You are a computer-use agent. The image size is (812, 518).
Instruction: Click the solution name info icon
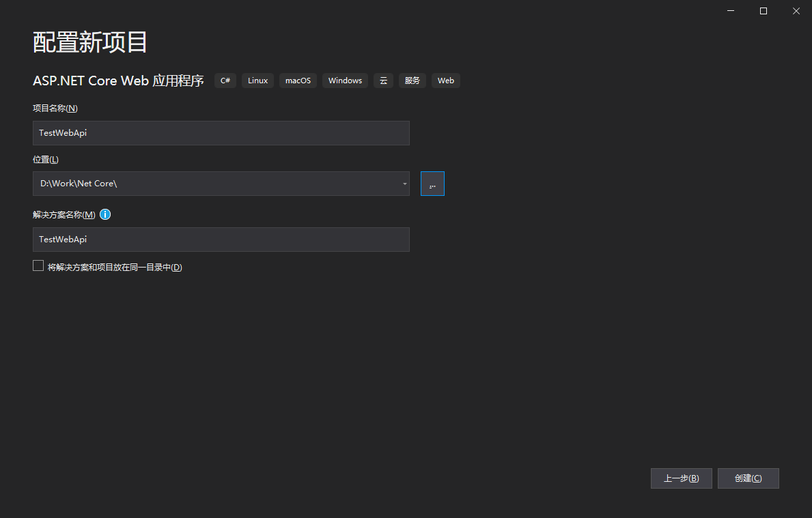click(105, 214)
